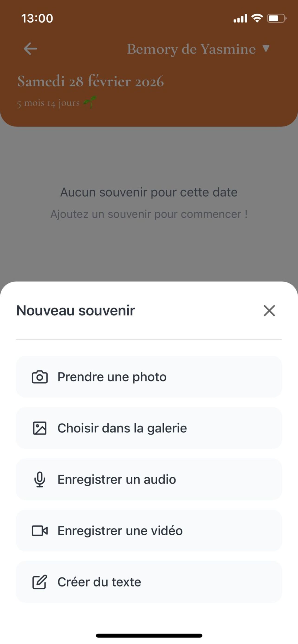Tap the camera icon for taking a photo
This screenshot has width=298, height=644.
click(39, 377)
